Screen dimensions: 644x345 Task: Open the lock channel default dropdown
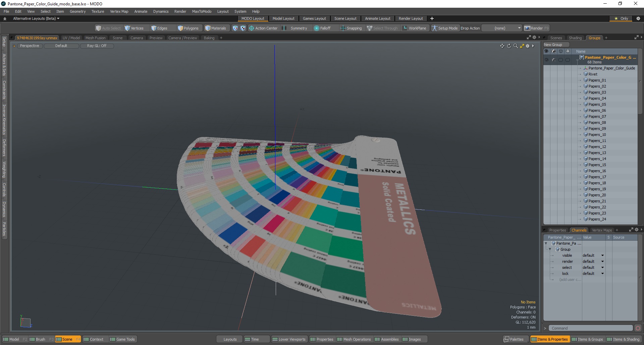point(593,274)
